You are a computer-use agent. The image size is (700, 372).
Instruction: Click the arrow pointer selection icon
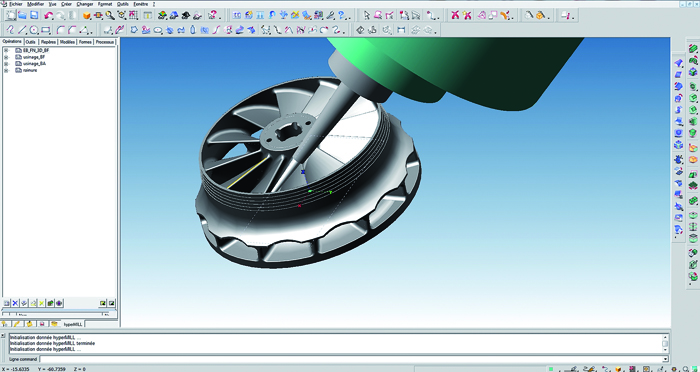pos(367,16)
